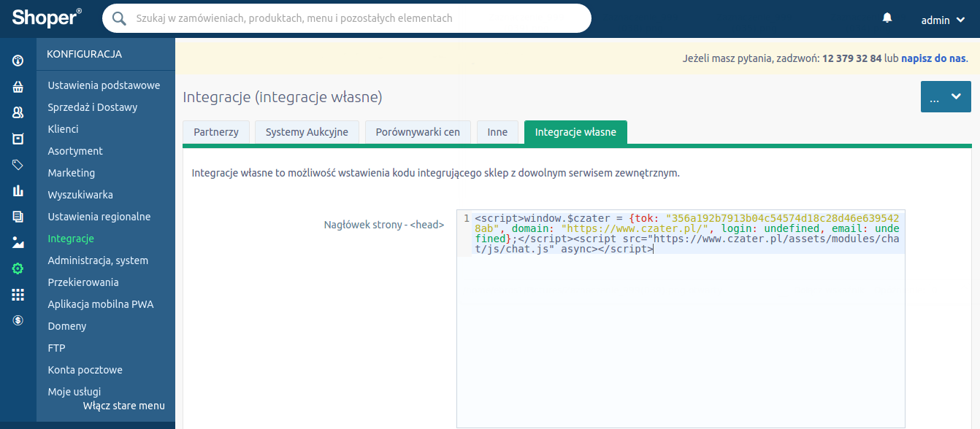Open Domeny menu item

point(67,326)
